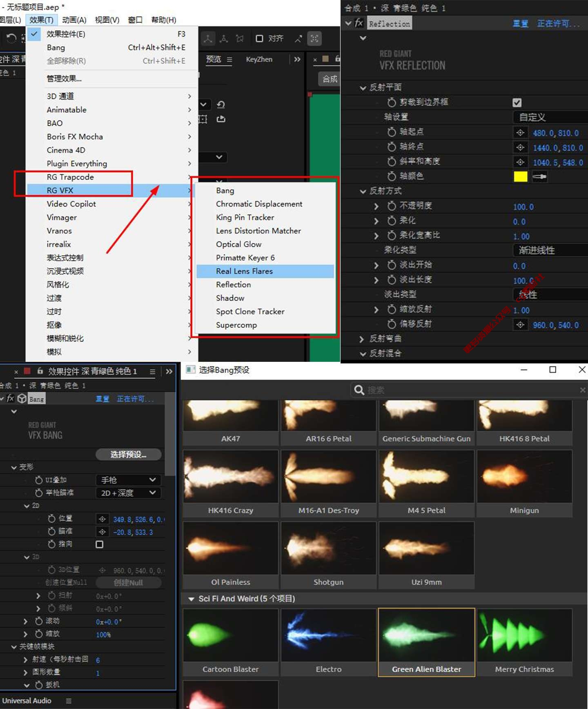Click the stopwatch icon for UI叠加

(x=39, y=480)
